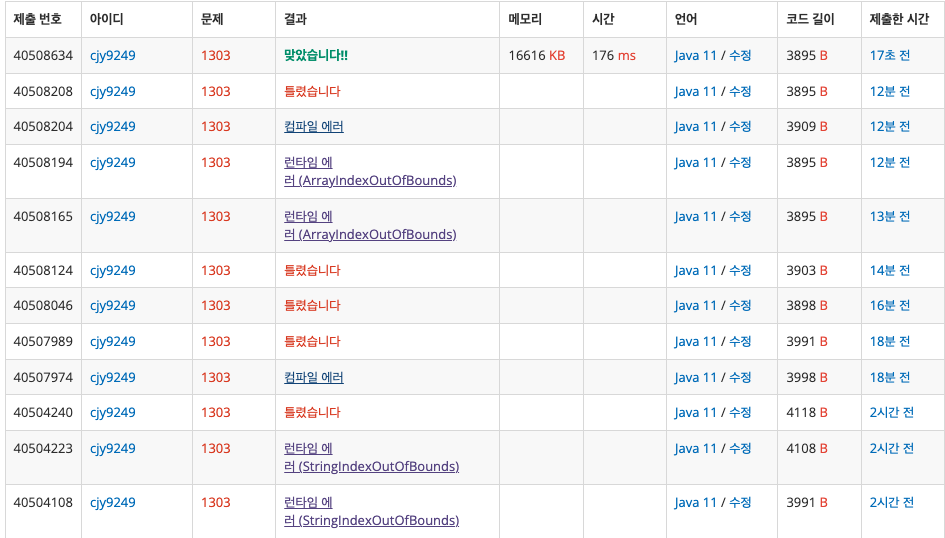Image resolution: width=945 pixels, height=538 pixels.
Task: Click submission number 40508046
Action: click(x=43, y=305)
